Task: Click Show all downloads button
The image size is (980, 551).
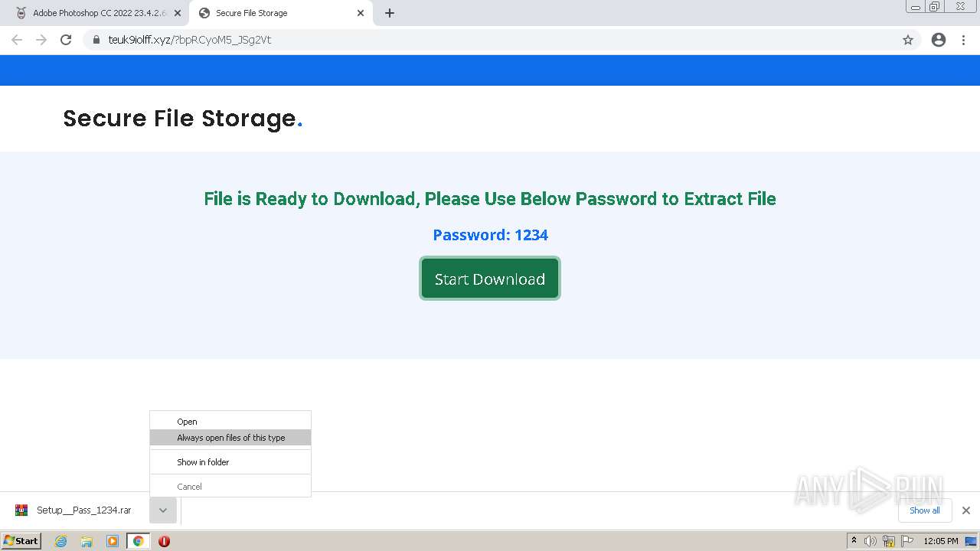Action: point(925,510)
